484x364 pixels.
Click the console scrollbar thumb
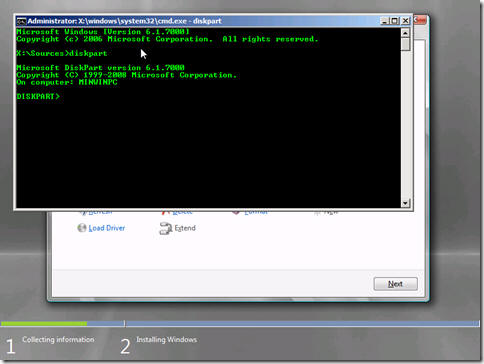coord(405,44)
